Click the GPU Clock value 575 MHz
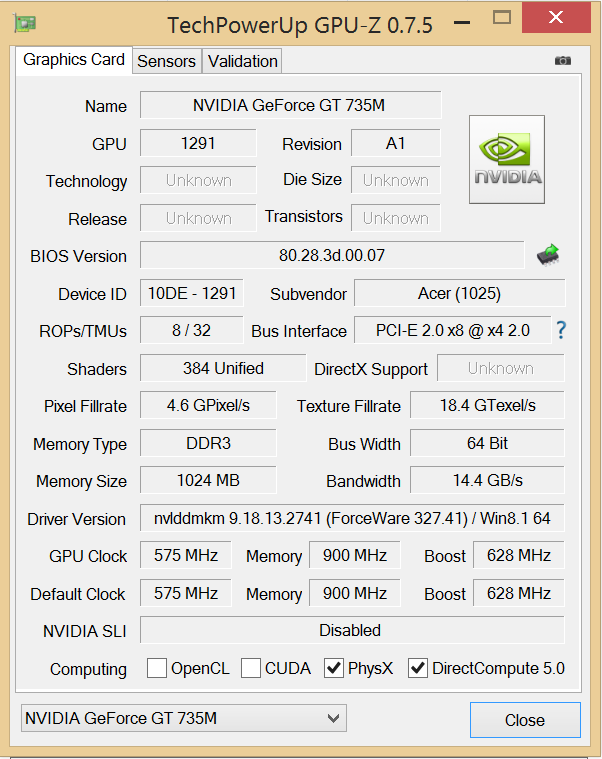The height and width of the screenshot is (759, 602). [x=186, y=555]
